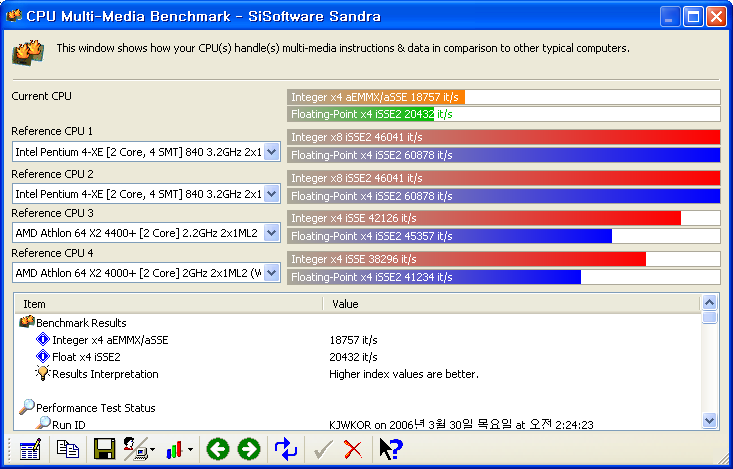The width and height of the screenshot is (733, 469).
Task: Click the Value column header
Action: pyautogui.click(x=511, y=304)
